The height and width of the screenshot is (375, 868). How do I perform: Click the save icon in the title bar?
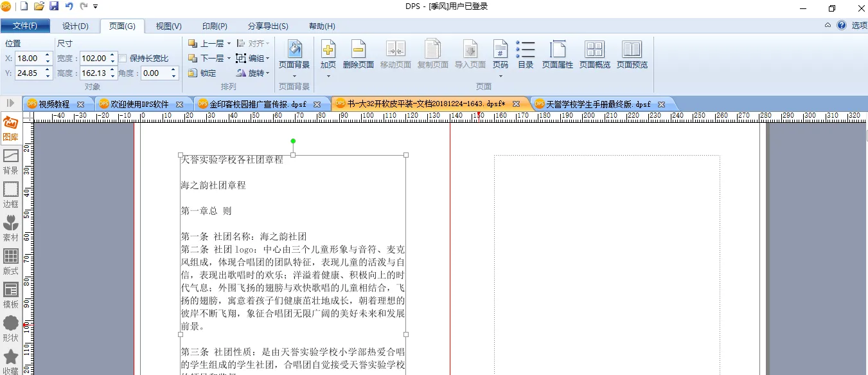tap(54, 6)
